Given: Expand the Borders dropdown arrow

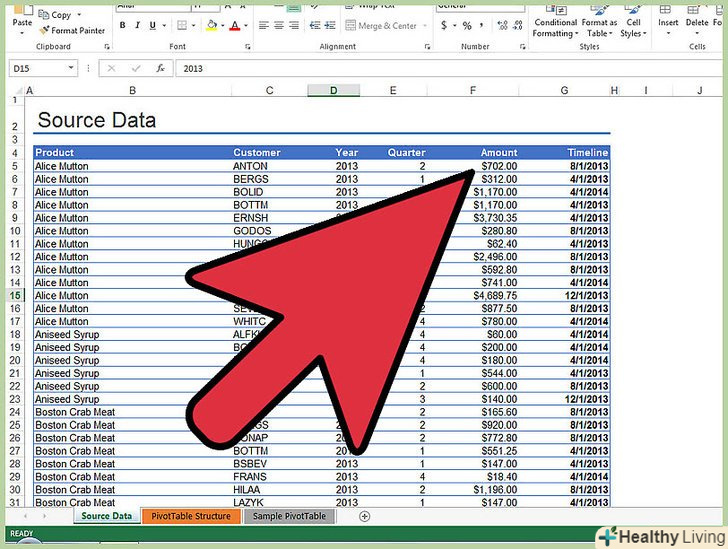Looking at the screenshot, I should pos(194,26).
